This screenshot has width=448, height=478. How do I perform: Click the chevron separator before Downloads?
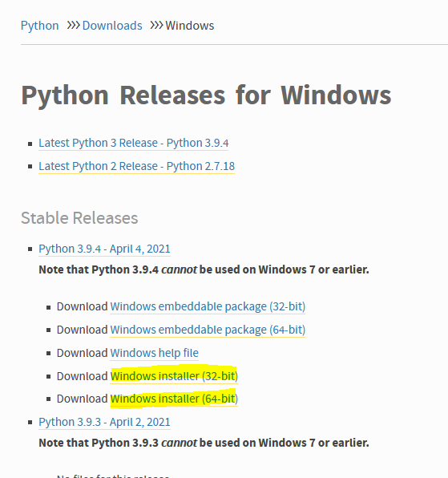tap(74, 26)
